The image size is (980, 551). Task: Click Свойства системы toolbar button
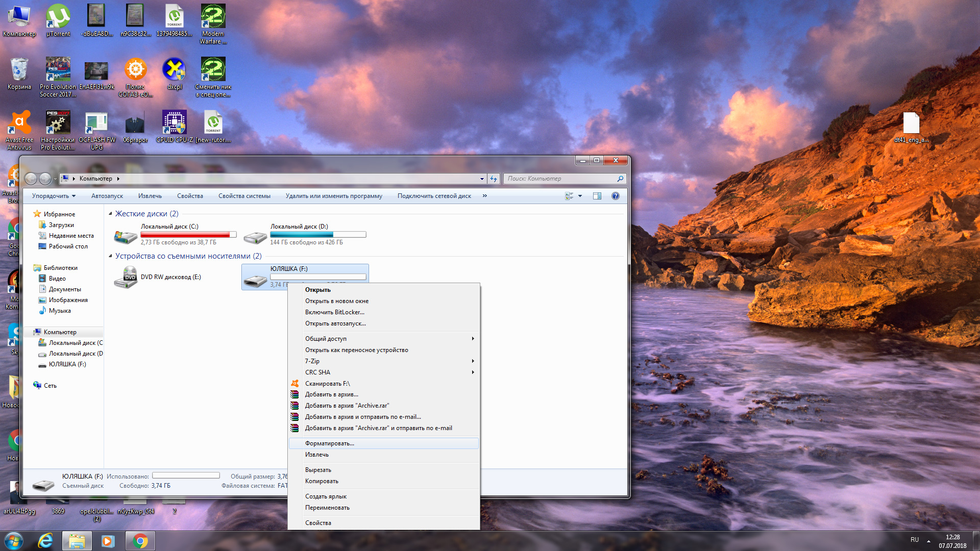(x=244, y=196)
